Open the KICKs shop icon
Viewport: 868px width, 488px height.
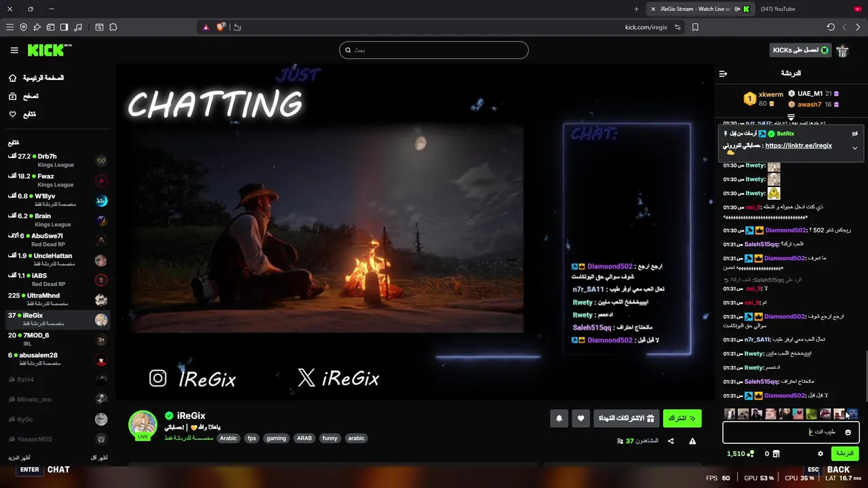pos(776,454)
